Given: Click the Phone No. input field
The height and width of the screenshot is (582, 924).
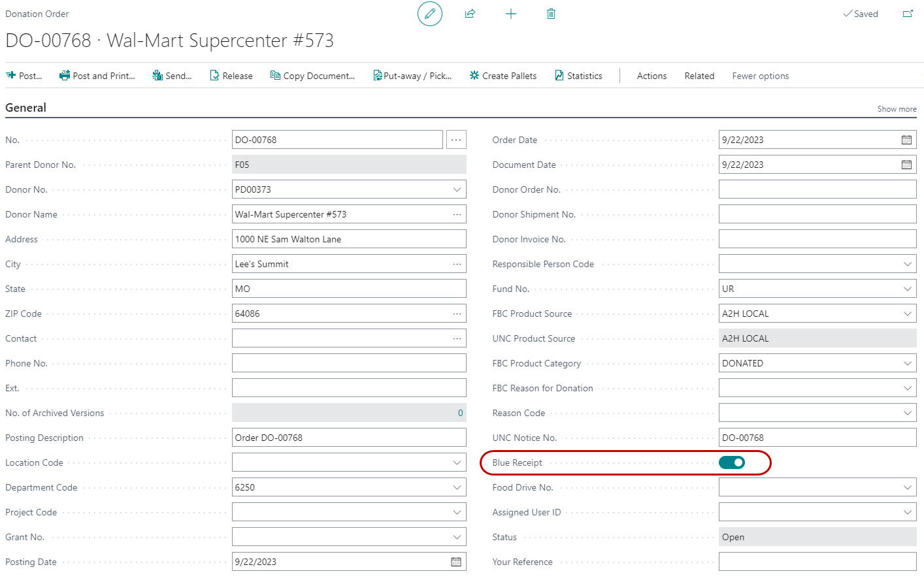Looking at the screenshot, I should 349,363.
